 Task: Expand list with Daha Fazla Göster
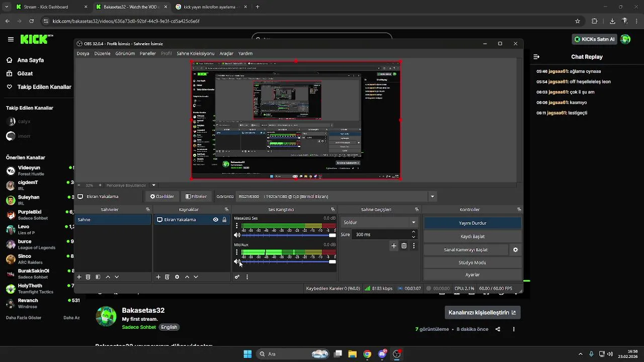click(24, 318)
